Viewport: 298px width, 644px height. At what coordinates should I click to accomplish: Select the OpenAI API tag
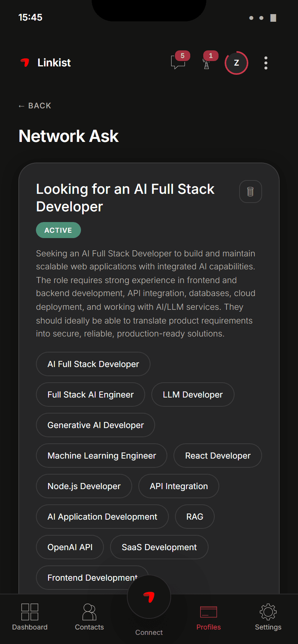click(x=70, y=547)
